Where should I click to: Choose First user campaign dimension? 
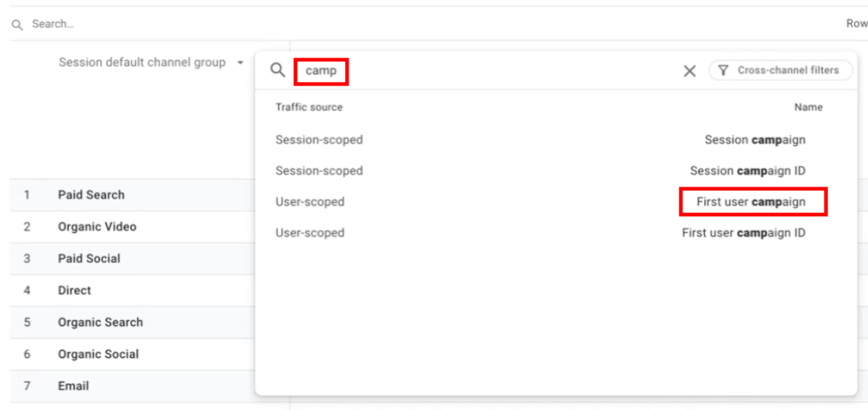point(751,201)
